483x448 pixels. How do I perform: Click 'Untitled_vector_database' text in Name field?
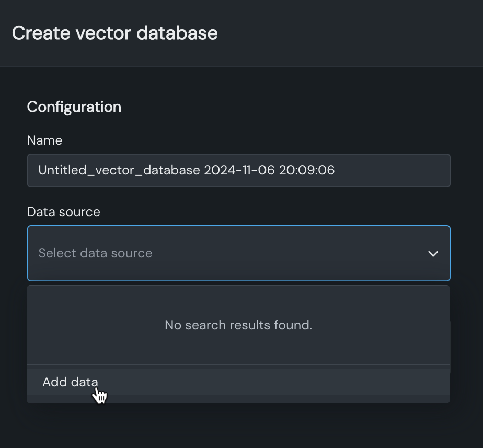(x=119, y=170)
